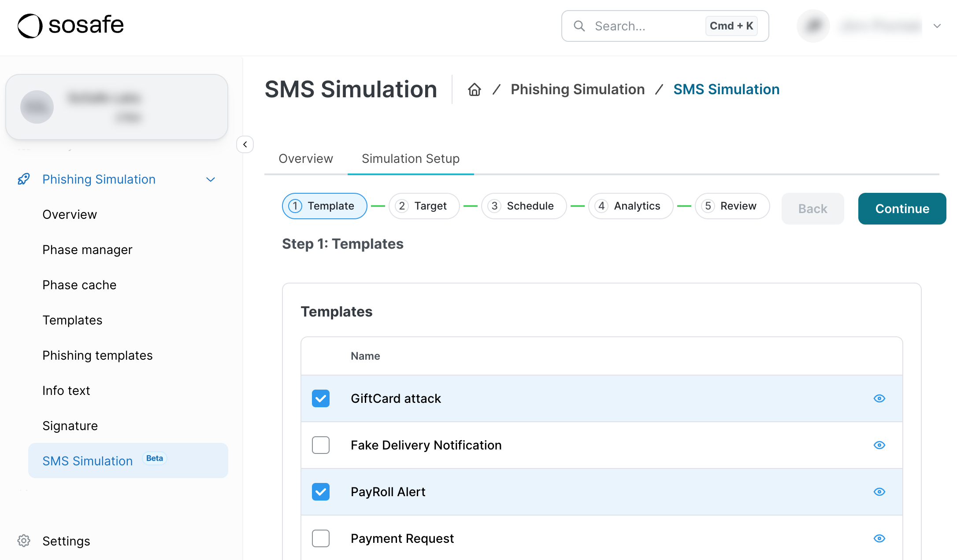Preview the GiftCard attack template eye icon
The image size is (957, 560).
pos(879,398)
